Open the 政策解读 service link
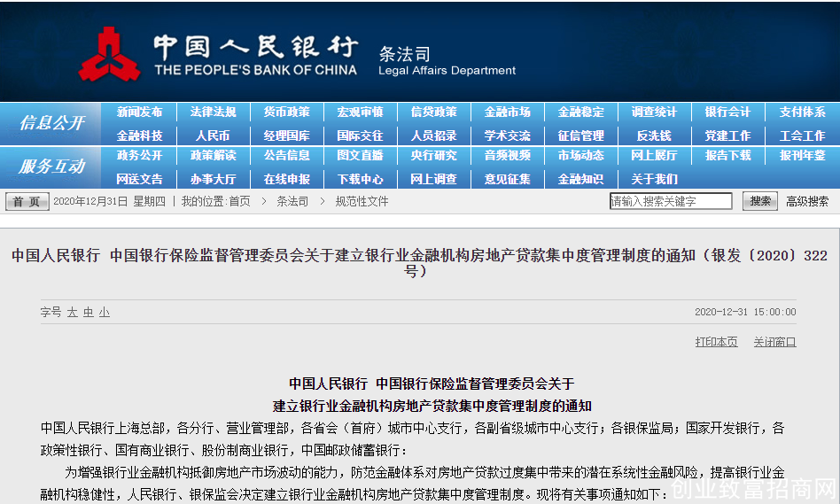840x504 pixels. (213, 155)
